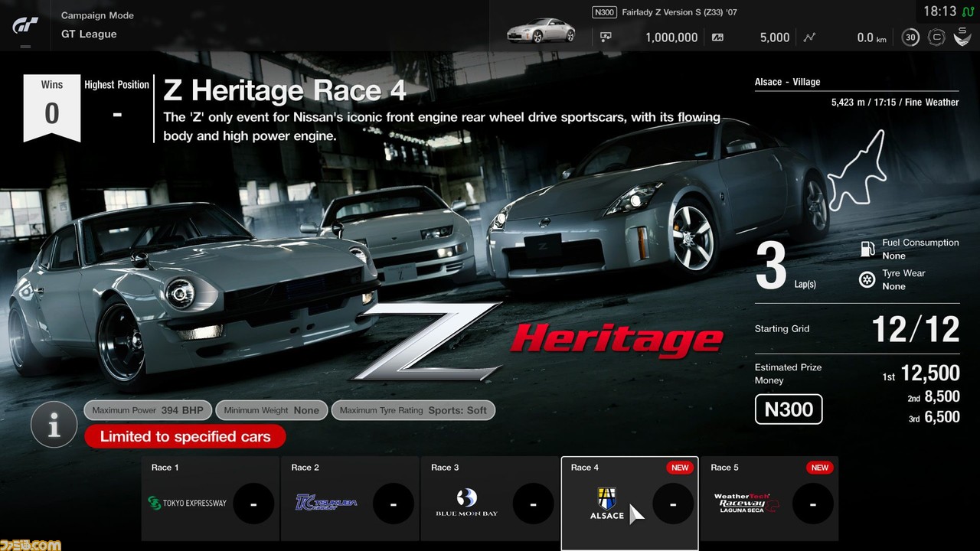Click the credits icon beside 1,000,000
Viewport: 980px width, 551px height.
pyautogui.click(x=606, y=37)
